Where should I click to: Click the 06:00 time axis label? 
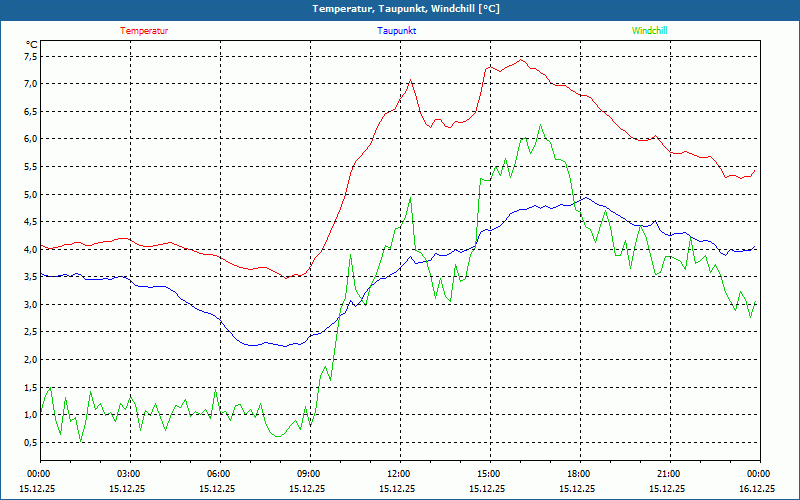point(220,474)
